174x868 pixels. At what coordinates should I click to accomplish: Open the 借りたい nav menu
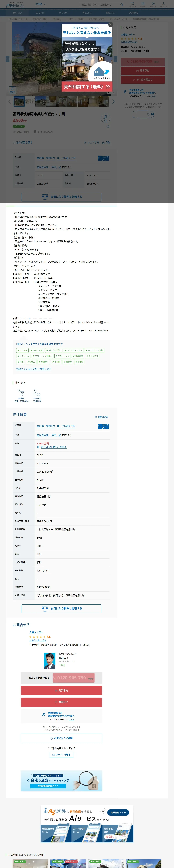tap(64, 13)
